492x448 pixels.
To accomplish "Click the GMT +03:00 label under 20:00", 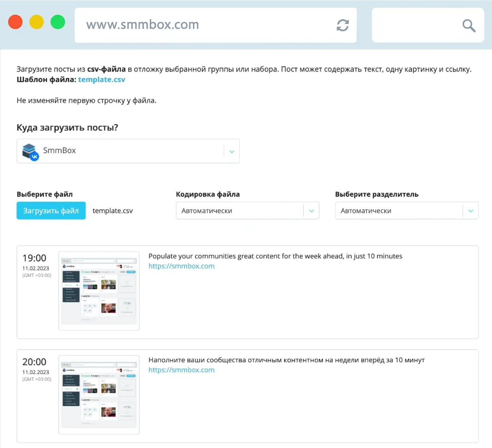I will (x=37, y=379).
